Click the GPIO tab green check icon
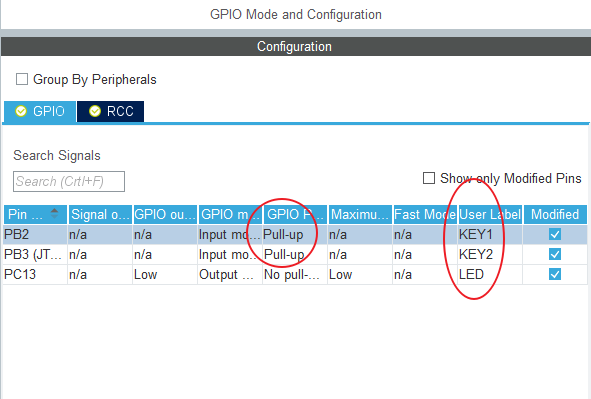Viewport: 591px width, 399px height. click(x=21, y=111)
